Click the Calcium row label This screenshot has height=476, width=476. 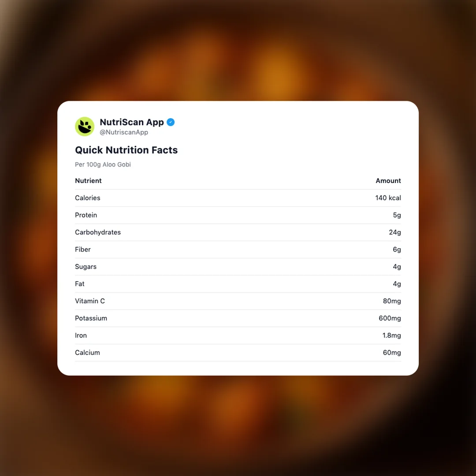point(87,353)
